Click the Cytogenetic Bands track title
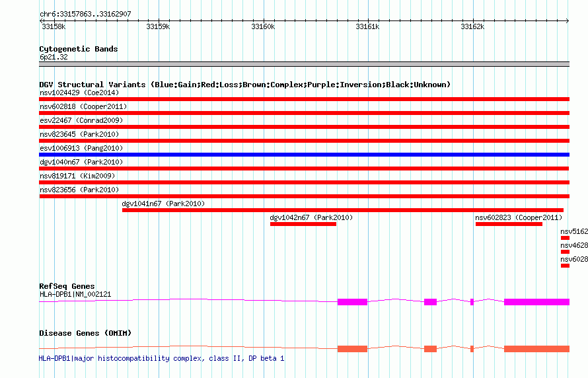 [79, 49]
